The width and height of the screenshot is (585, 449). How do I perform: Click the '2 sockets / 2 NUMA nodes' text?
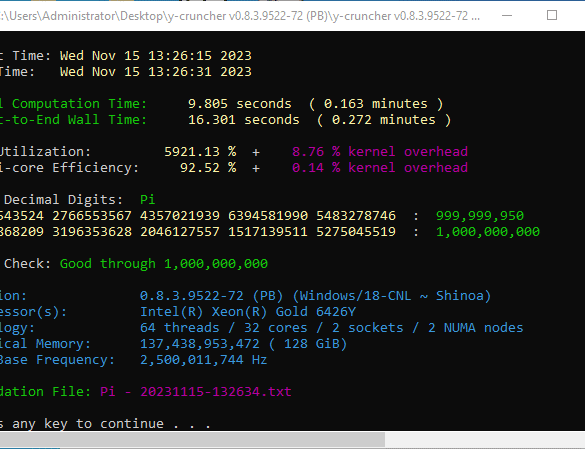click(x=428, y=328)
